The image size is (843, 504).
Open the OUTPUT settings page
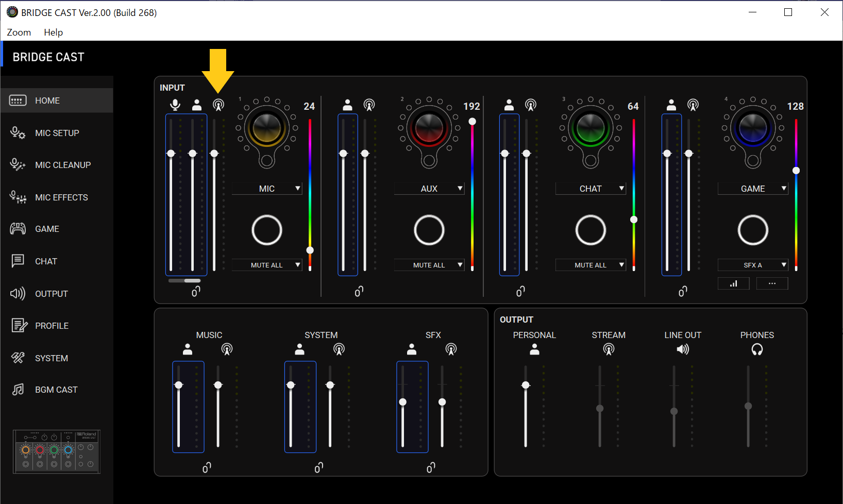(51, 293)
